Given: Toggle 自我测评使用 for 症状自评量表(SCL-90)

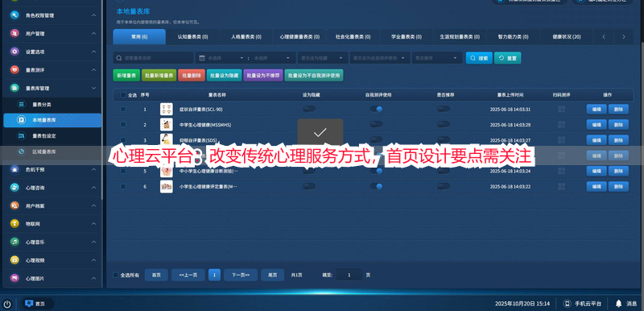Looking at the screenshot, I should point(376,109).
